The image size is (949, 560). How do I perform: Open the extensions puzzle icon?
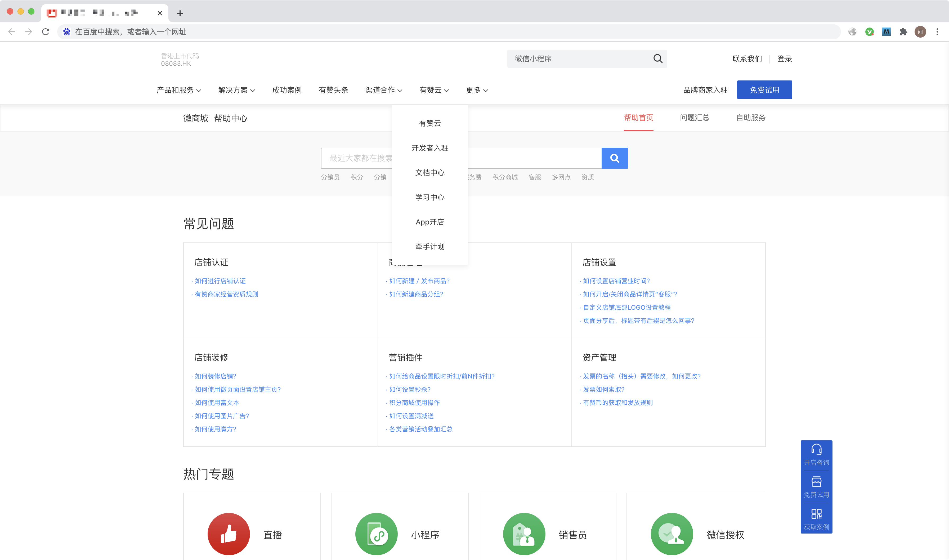point(903,32)
